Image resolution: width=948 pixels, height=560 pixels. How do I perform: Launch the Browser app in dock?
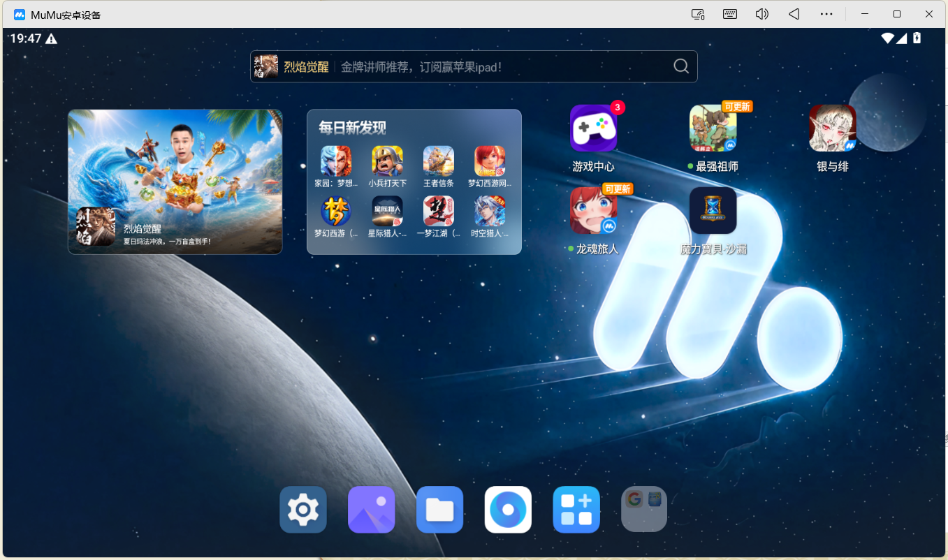click(x=508, y=510)
